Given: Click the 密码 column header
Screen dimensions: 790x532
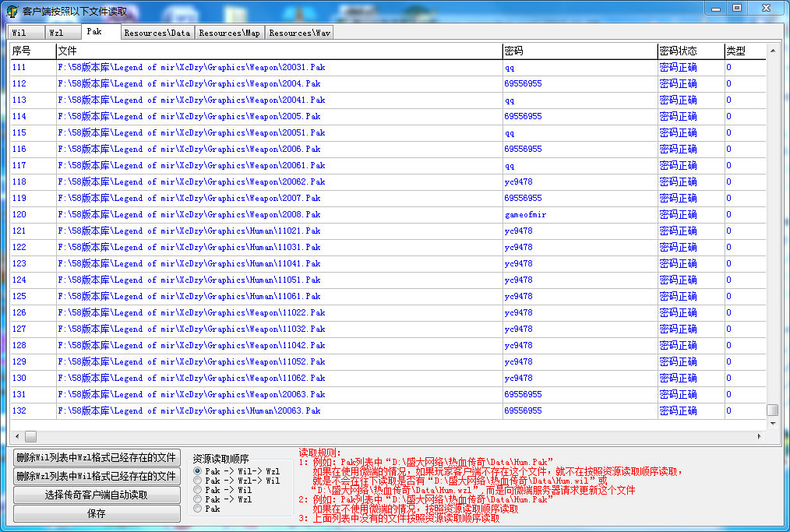Looking at the screenshot, I should (x=580, y=51).
